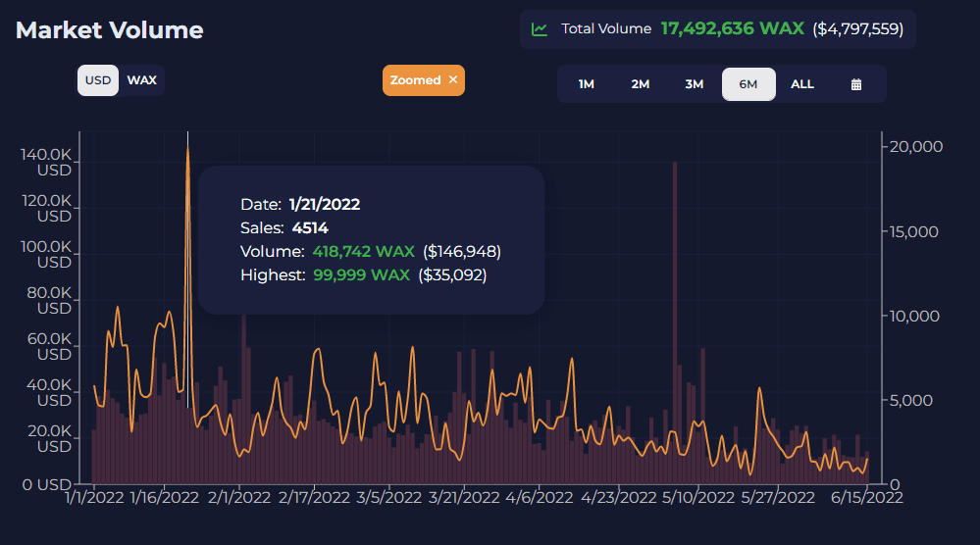Select the 1M time range

[586, 84]
